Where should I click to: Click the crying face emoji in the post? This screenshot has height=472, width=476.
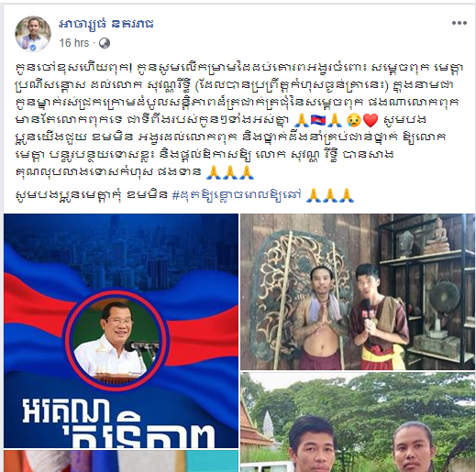point(354,120)
